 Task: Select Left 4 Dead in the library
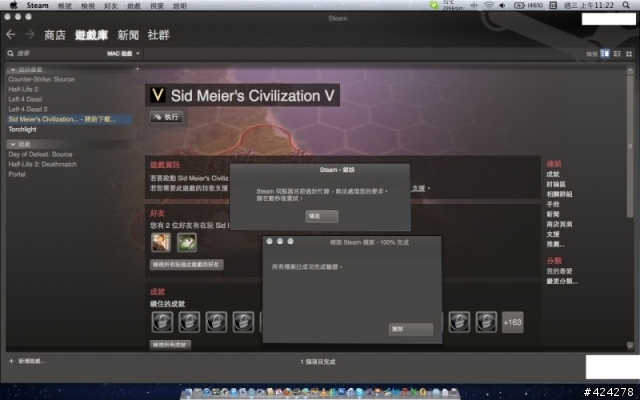coord(25,99)
